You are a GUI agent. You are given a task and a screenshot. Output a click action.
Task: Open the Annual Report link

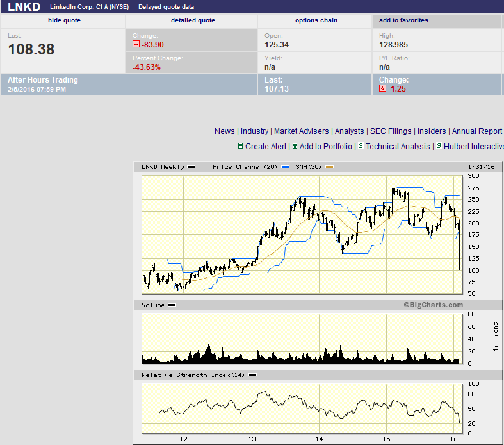pos(477,131)
